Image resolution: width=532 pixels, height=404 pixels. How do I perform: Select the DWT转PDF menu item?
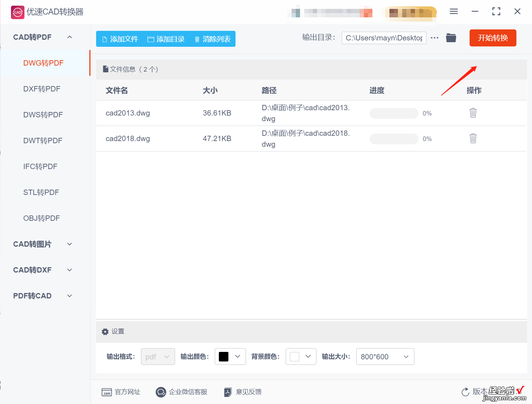[43, 141]
